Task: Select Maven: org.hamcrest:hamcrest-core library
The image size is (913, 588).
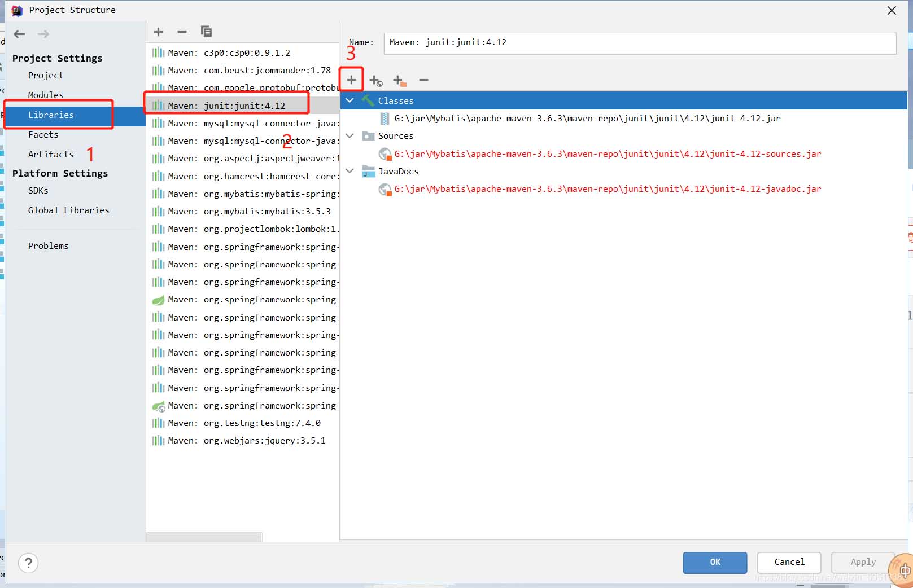Action: coord(242,176)
